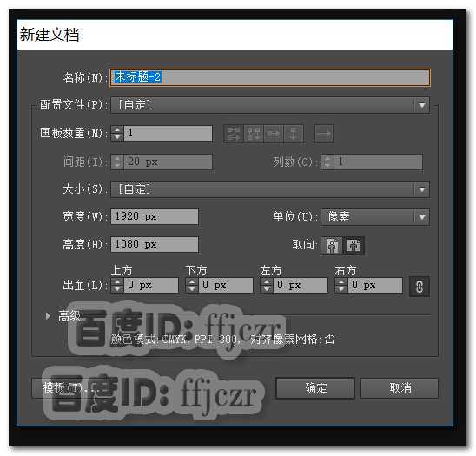Toggle the bleed link chain icon
Image resolution: width=476 pixels, height=456 pixels.
point(420,286)
